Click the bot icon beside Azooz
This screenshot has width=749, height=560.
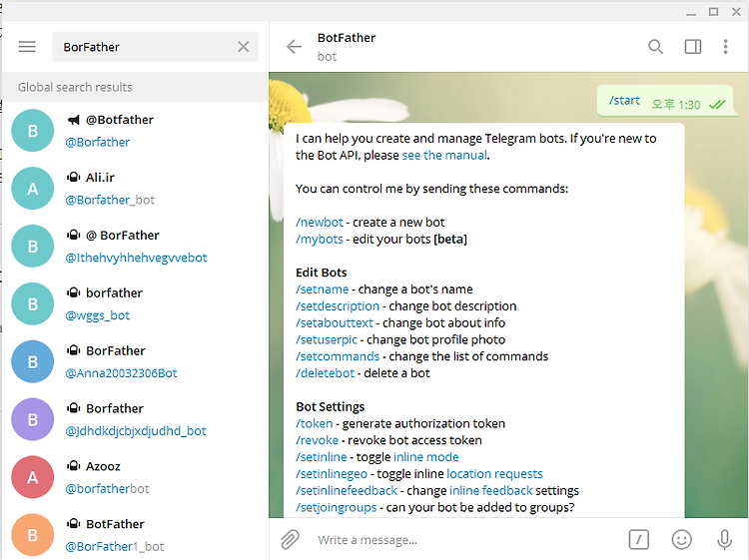pyautogui.click(x=73, y=466)
